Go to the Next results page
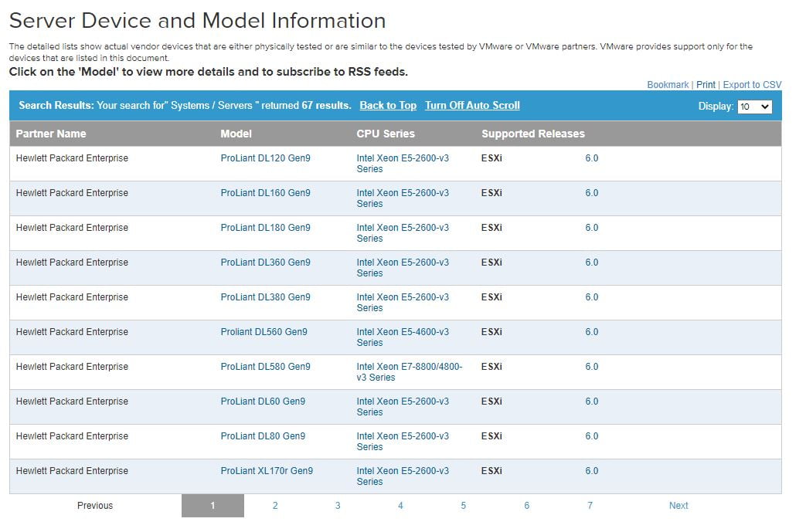The image size is (806, 532). 678,506
